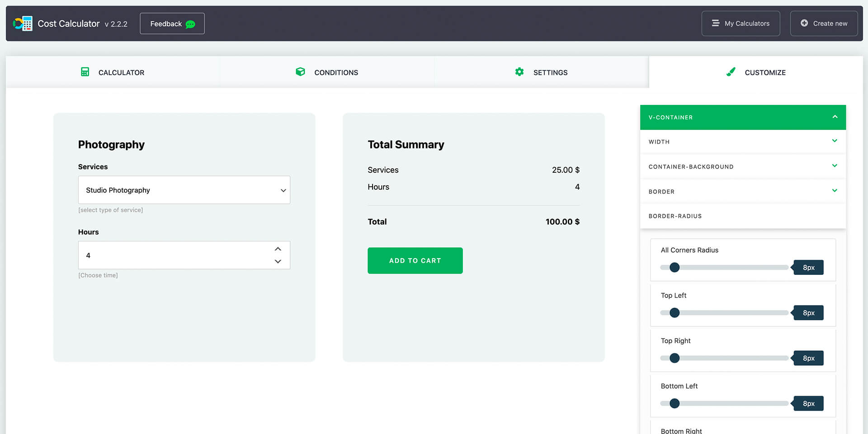Click the Calculator tab's calculator icon
This screenshot has height=434, width=868.
click(x=85, y=72)
